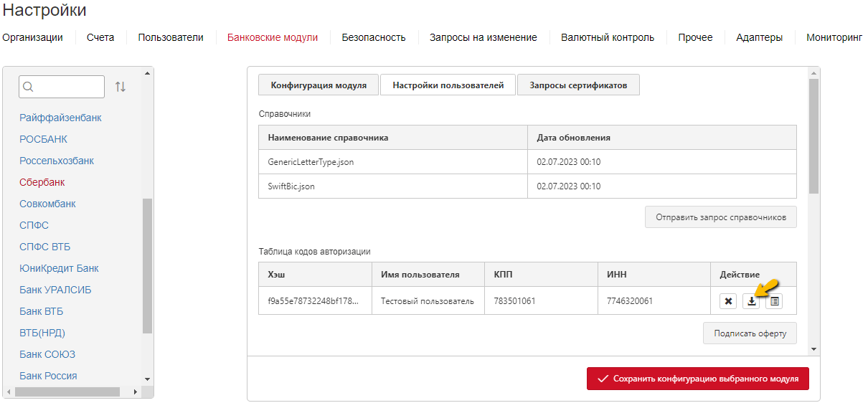Image resolution: width=868 pixels, height=403 pixels.
Task: Download authorization code row via arrow icon
Action: pos(751,301)
